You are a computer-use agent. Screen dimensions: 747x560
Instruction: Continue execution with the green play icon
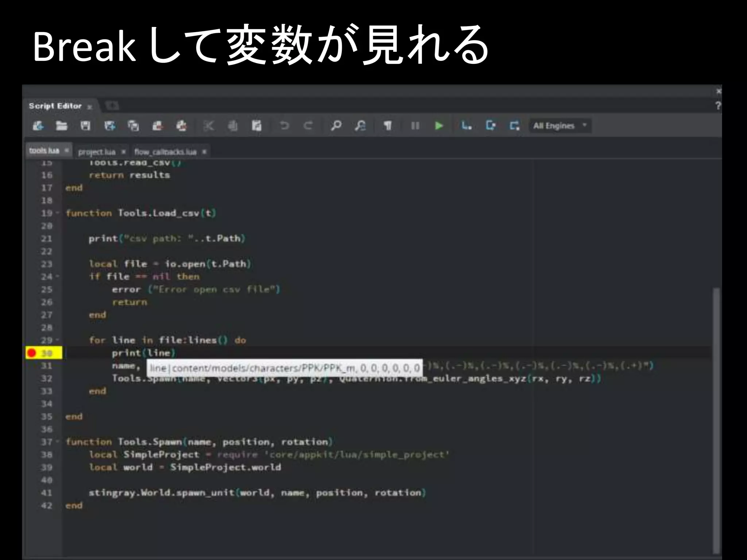tap(439, 126)
